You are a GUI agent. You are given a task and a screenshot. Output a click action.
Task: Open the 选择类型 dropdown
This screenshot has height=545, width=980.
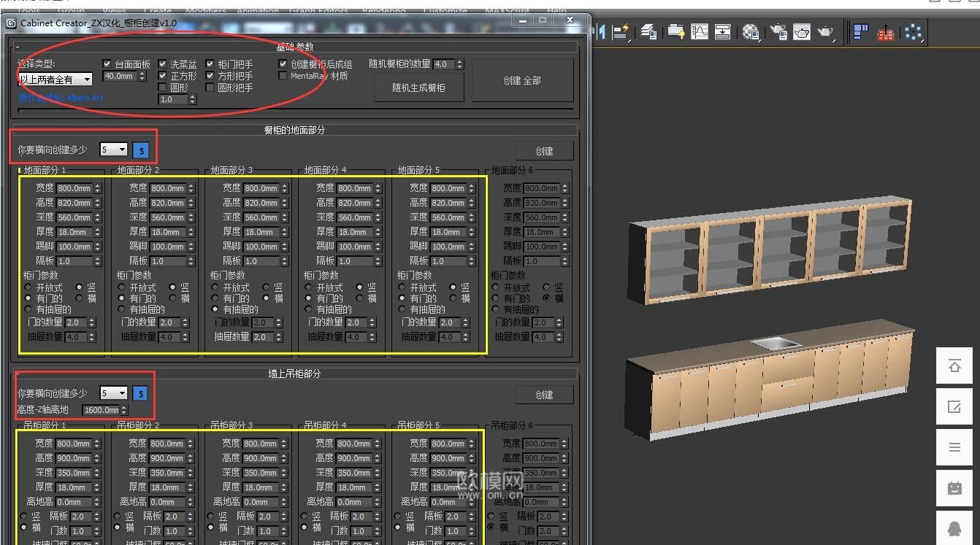pos(55,80)
